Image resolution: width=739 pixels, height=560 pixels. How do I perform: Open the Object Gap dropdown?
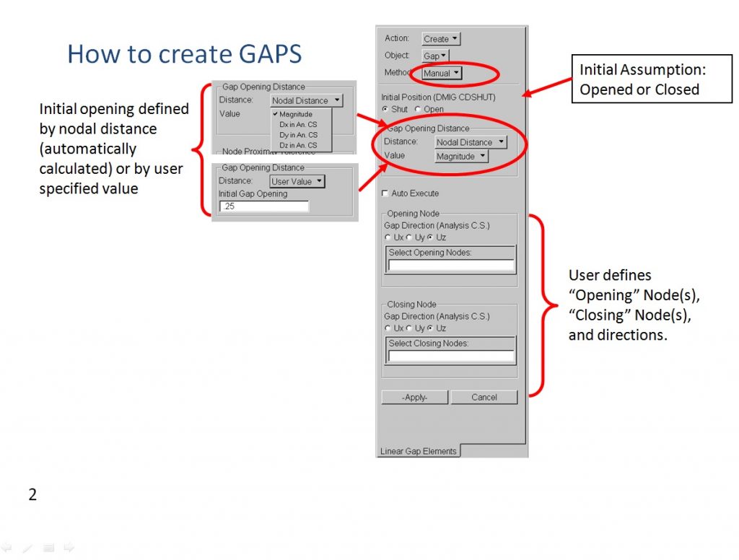coord(435,56)
